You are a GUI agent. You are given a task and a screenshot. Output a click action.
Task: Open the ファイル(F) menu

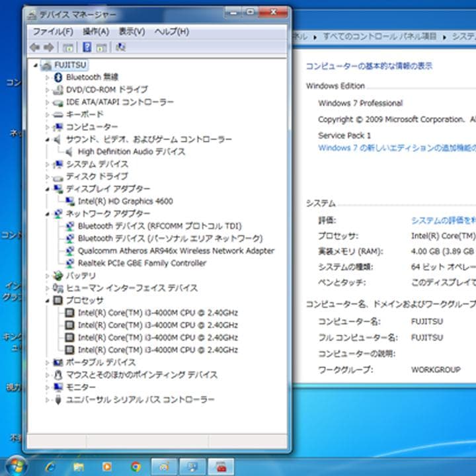point(53,31)
